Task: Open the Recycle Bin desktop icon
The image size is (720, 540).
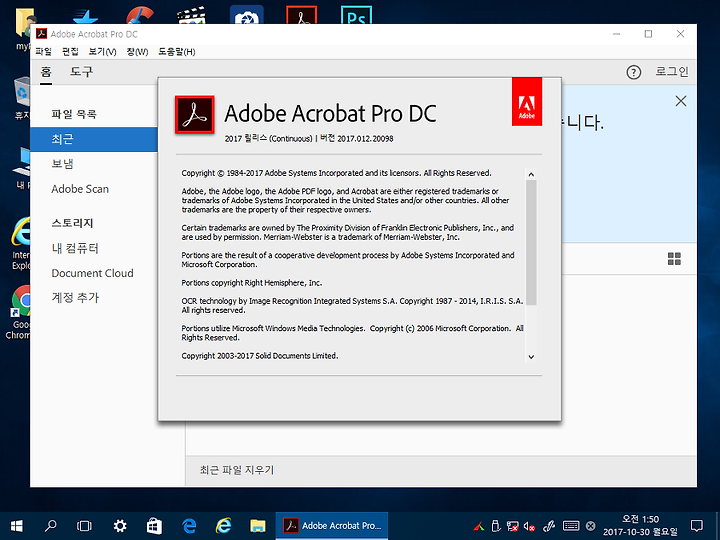Action: tap(21, 98)
